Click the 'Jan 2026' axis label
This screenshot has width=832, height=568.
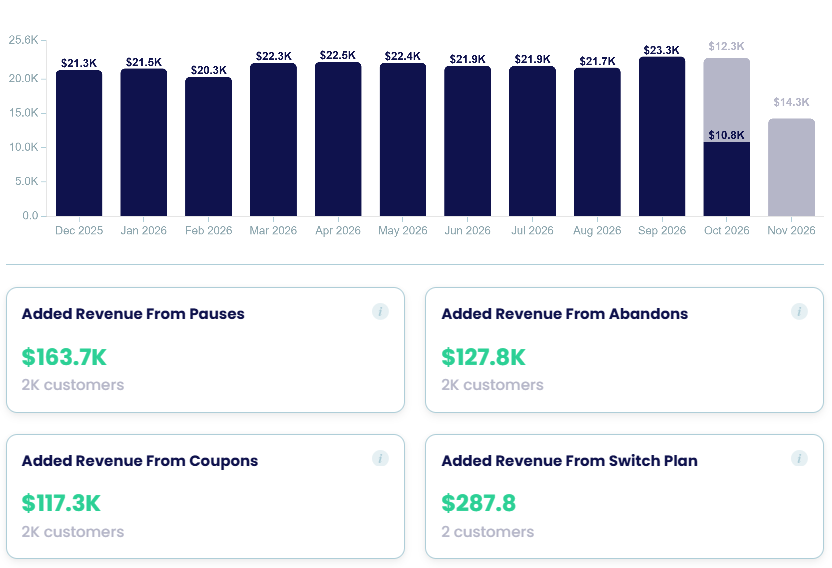tap(144, 230)
